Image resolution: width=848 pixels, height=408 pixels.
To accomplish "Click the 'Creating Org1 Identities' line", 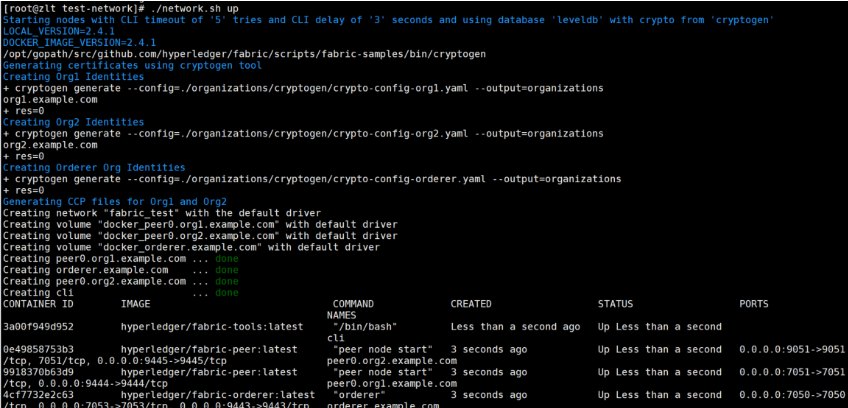I will 74,77.
